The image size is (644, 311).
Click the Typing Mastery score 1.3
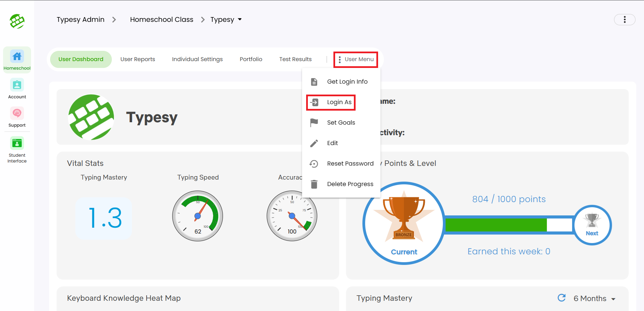click(x=104, y=218)
